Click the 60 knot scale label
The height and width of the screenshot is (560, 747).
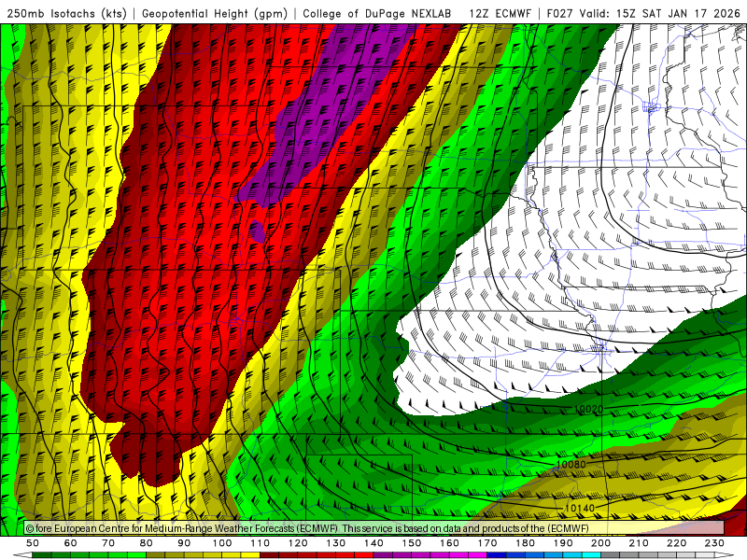71,543
